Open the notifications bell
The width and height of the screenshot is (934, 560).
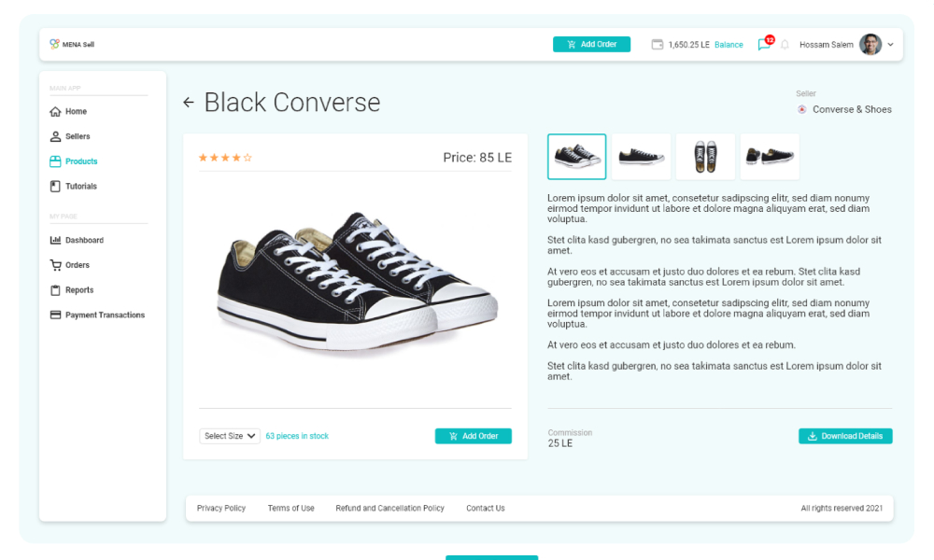(785, 45)
